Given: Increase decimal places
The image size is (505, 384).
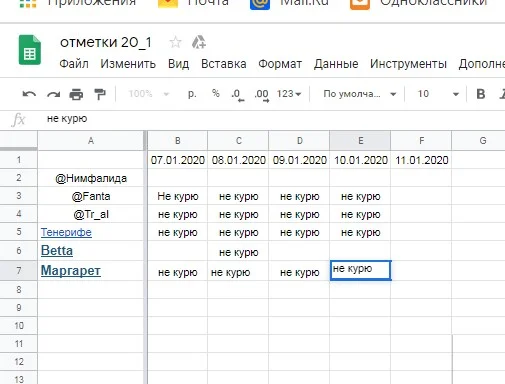Looking at the screenshot, I should point(262,95).
